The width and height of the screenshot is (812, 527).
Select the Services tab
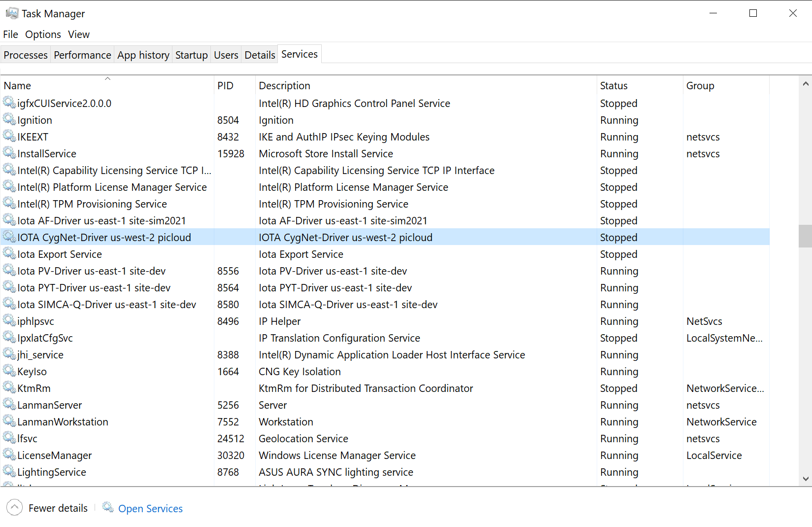point(300,54)
